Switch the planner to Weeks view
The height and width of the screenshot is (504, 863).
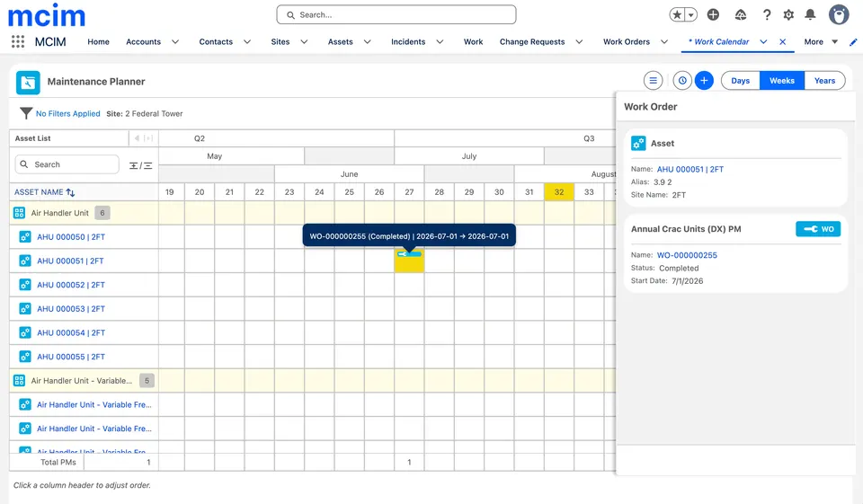[x=781, y=80]
